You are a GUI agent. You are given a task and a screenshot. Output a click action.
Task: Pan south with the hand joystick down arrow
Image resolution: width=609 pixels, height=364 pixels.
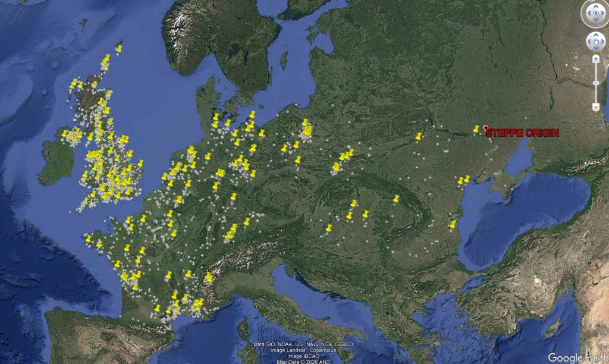(x=595, y=48)
